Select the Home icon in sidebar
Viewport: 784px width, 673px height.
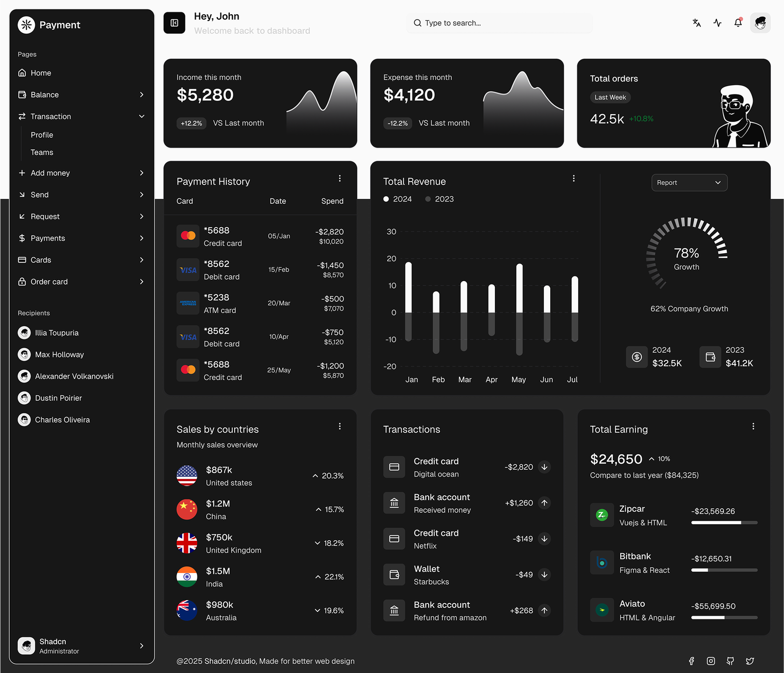click(22, 72)
